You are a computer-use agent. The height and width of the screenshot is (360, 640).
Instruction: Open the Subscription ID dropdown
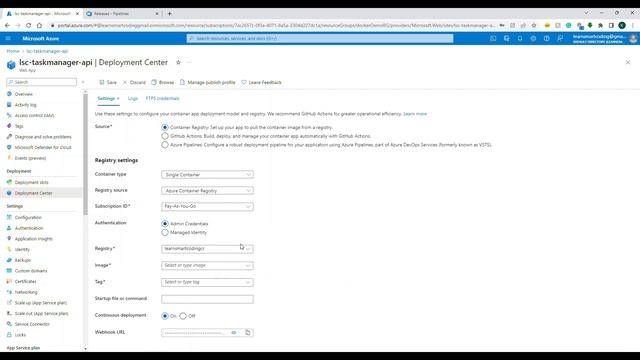tap(207, 207)
